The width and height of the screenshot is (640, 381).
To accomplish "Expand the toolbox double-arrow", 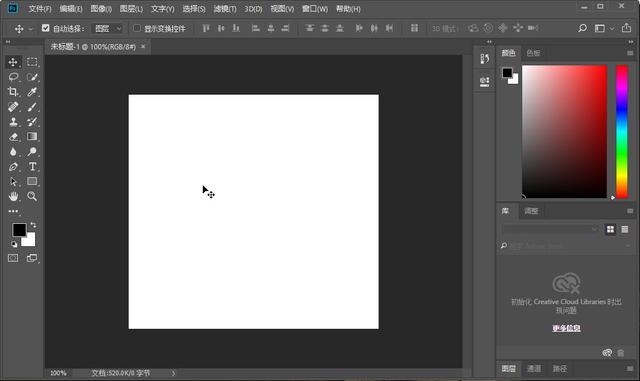I will [8, 42].
